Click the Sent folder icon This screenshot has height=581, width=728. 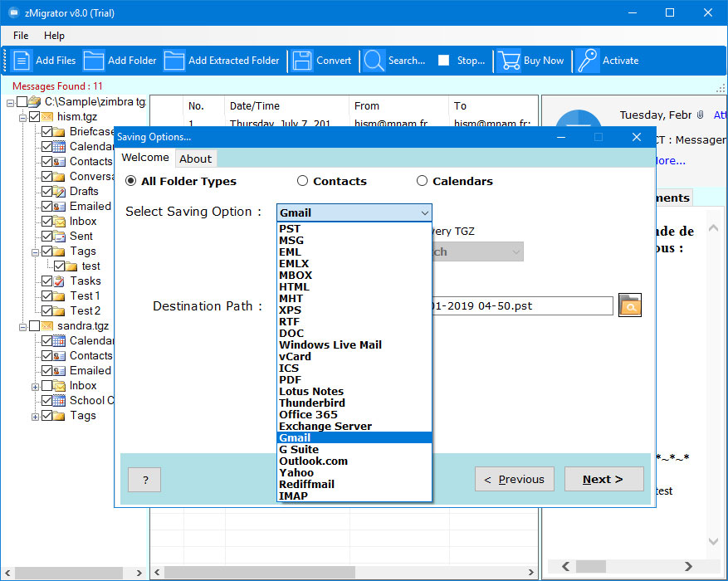tap(59, 237)
